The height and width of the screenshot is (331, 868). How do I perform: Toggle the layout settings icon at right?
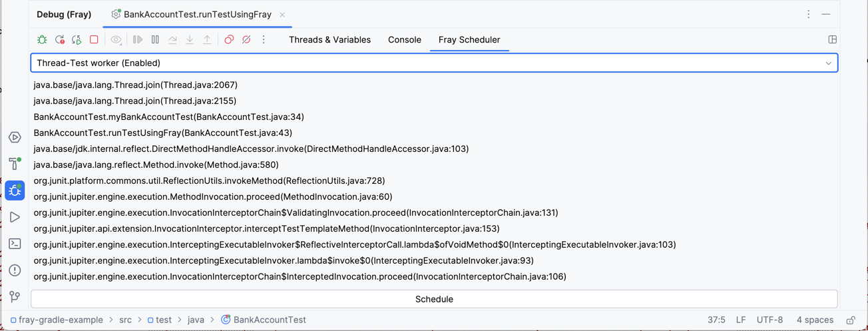[x=832, y=40]
